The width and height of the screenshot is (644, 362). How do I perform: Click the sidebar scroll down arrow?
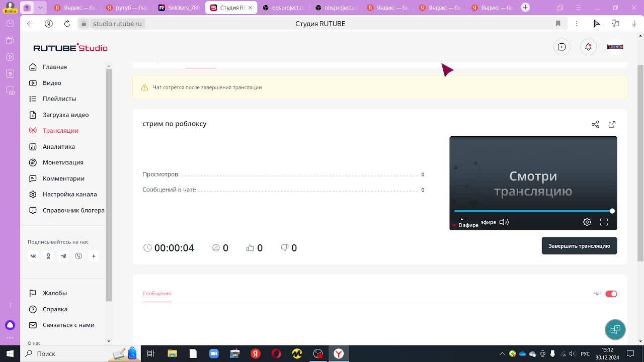109,341
